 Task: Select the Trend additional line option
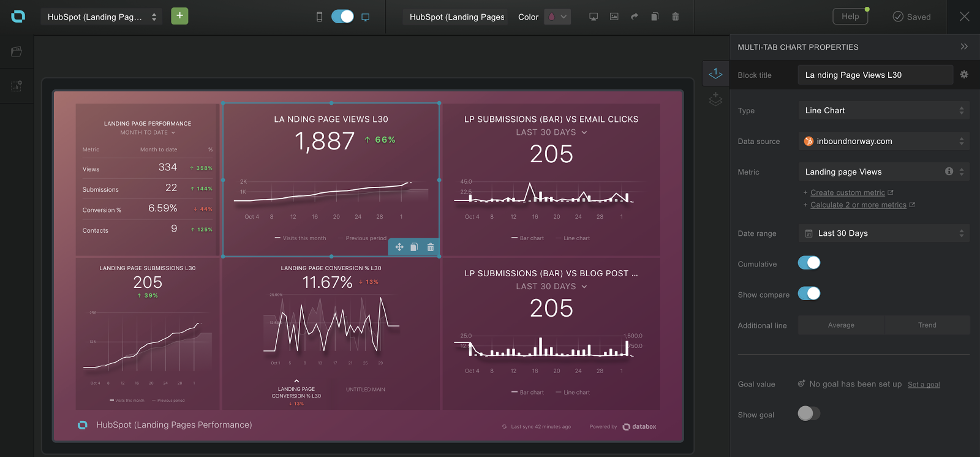click(x=927, y=325)
